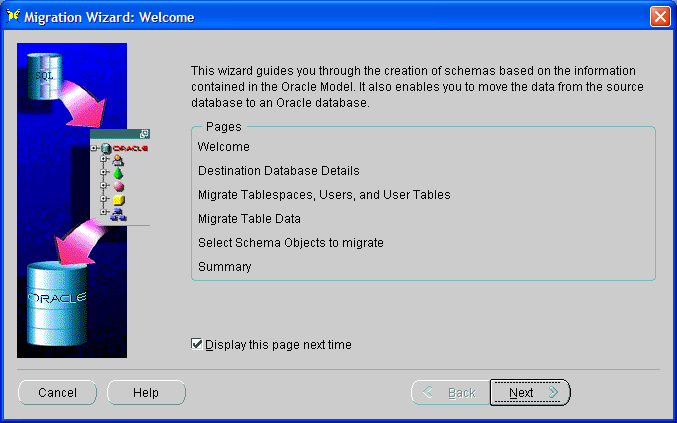The height and width of the screenshot is (423, 677).
Task: Click the butterfly icon in title bar
Action: click(x=13, y=16)
